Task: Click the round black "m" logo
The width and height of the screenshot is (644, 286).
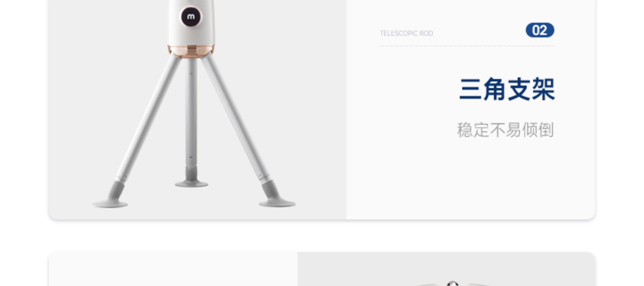Action: (x=191, y=17)
